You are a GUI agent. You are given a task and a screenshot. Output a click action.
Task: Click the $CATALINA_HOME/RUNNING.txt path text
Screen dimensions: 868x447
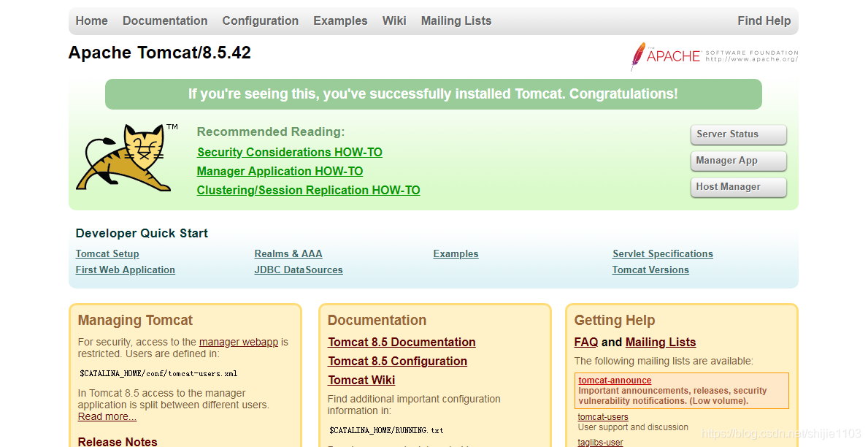click(x=386, y=430)
